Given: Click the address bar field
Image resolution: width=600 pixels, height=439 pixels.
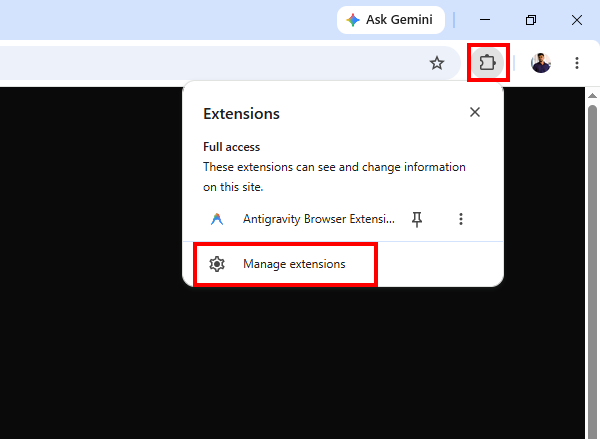Looking at the screenshot, I should point(230,63).
